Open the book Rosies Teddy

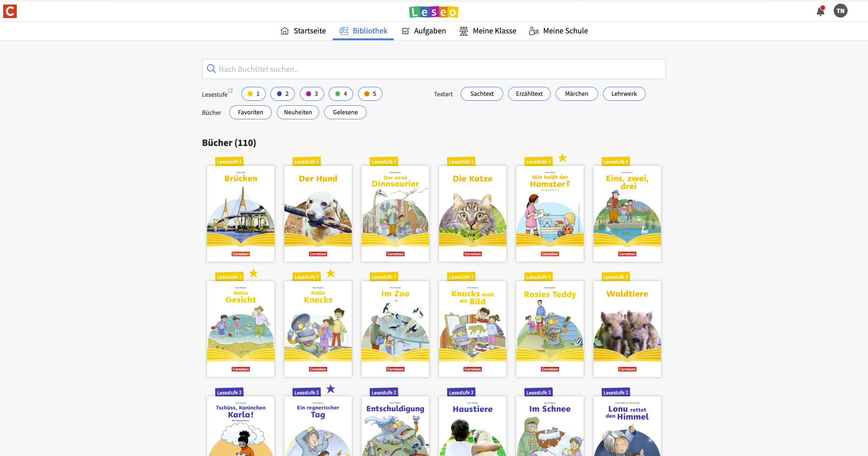(550, 329)
